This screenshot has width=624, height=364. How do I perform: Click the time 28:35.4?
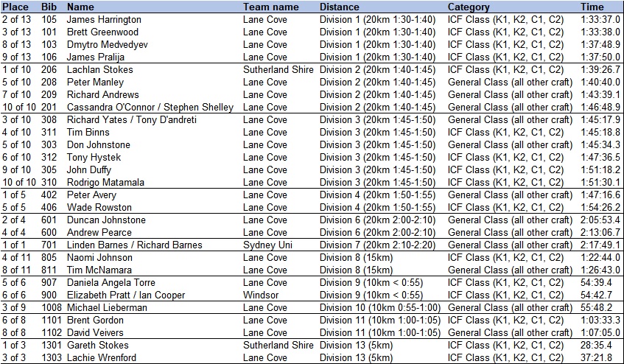(596, 346)
